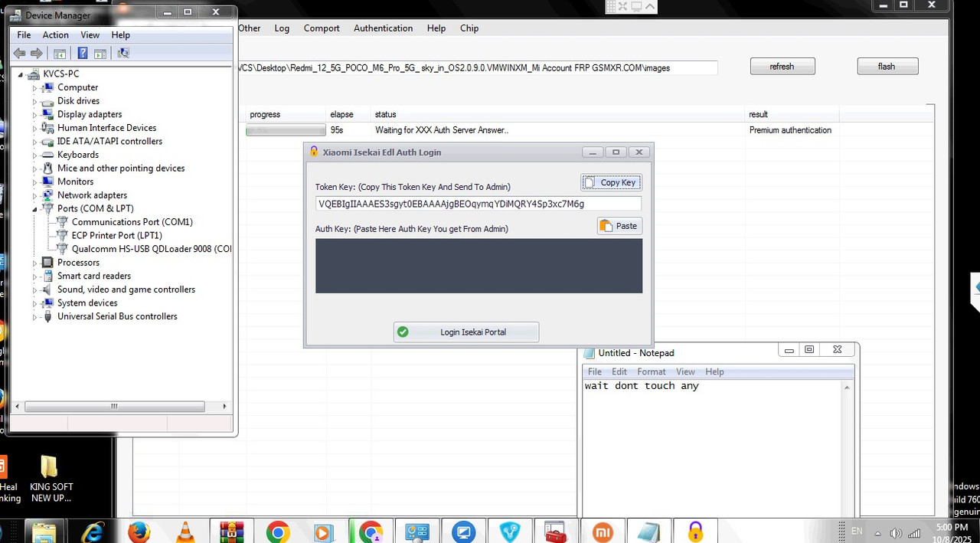980x543 pixels.
Task: Click the Keyboards category icon
Action: click(x=47, y=155)
